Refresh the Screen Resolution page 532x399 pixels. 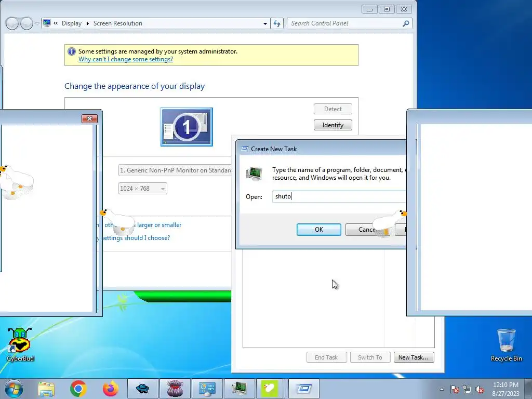[x=277, y=23]
